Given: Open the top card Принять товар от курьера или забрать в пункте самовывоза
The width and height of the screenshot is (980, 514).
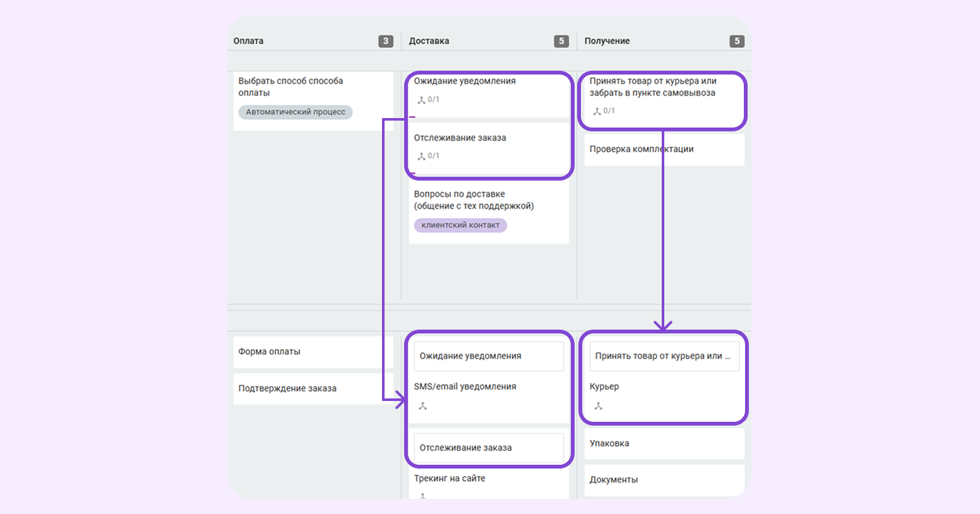Looking at the screenshot, I should (x=663, y=100).
